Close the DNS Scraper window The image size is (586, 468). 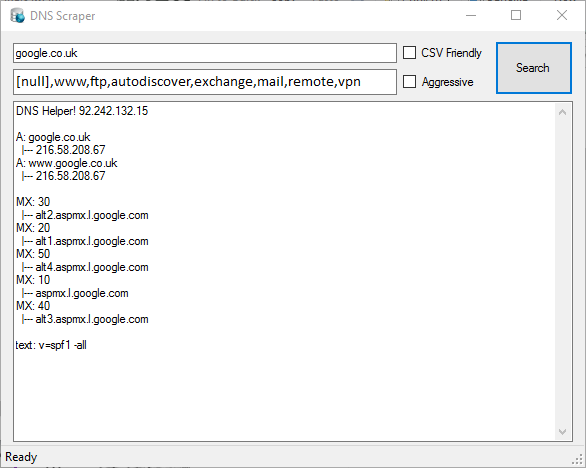pyautogui.click(x=562, y=15)
